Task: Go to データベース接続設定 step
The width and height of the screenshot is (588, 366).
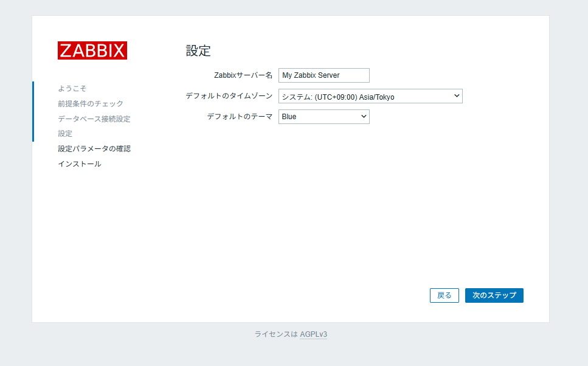Action: [x=93, y=119]
